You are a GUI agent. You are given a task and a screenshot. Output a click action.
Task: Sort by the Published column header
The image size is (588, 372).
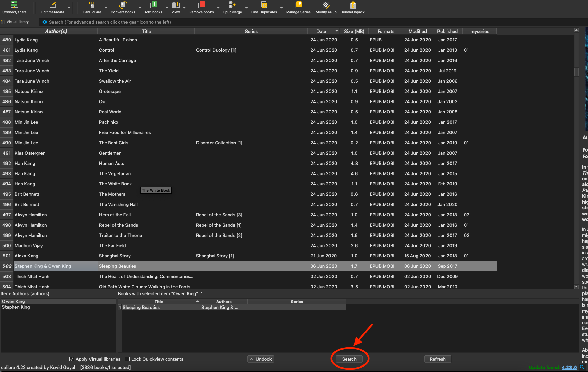pos(447,31)
